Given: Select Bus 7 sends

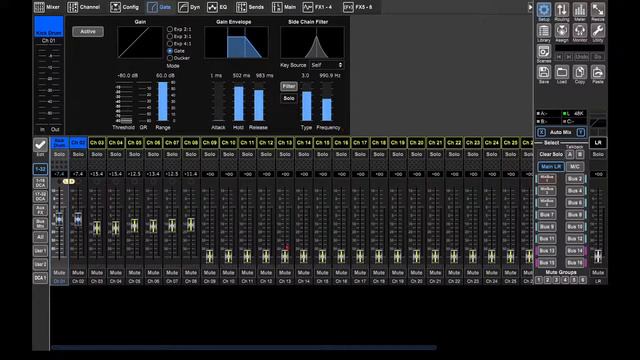Looking at the screenshot, I should coord(547,214).
